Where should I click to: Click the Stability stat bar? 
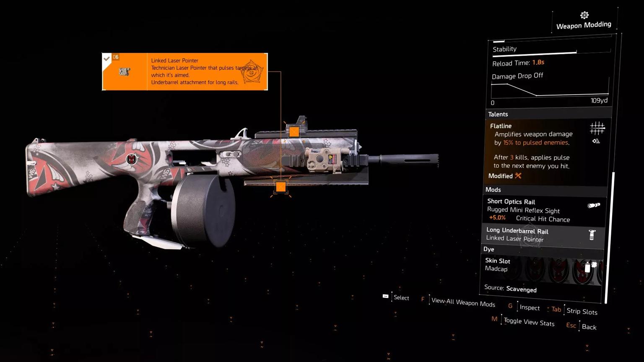pos(551,53)
